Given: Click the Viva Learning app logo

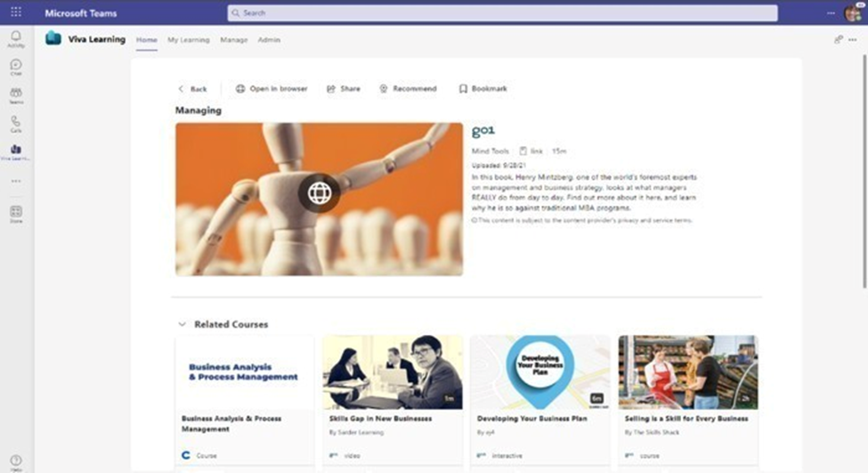Looking at the screenshot, I should 53,38.
